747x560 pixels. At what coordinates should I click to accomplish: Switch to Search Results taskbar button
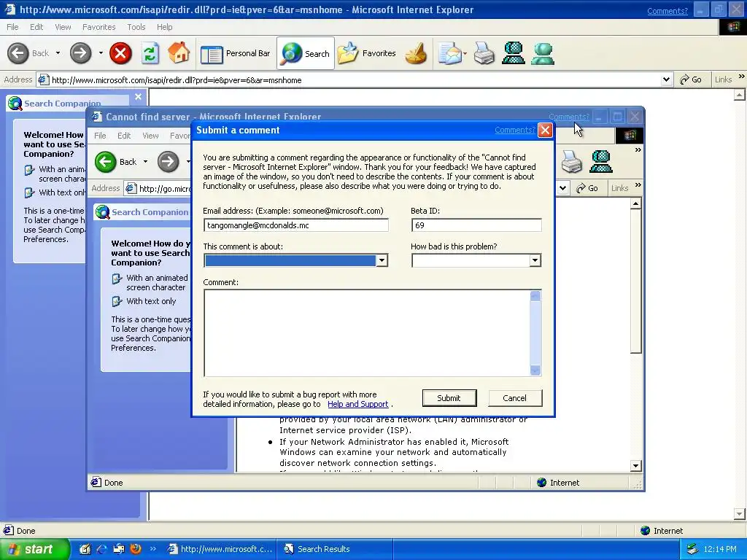336,549
